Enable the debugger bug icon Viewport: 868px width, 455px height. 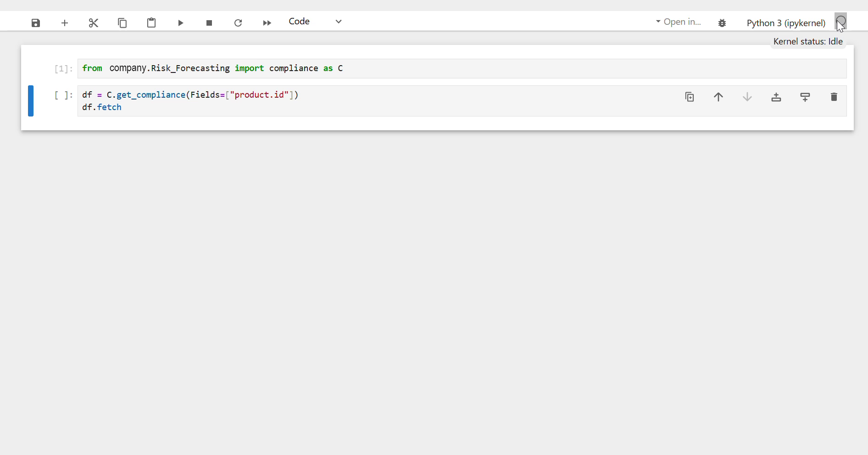pyautogui.click(x=722, y=23)
